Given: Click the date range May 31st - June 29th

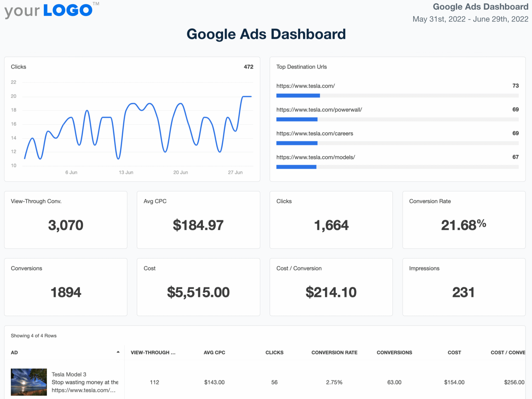Looking at the screenshot, I should click(x=470, y=19).
